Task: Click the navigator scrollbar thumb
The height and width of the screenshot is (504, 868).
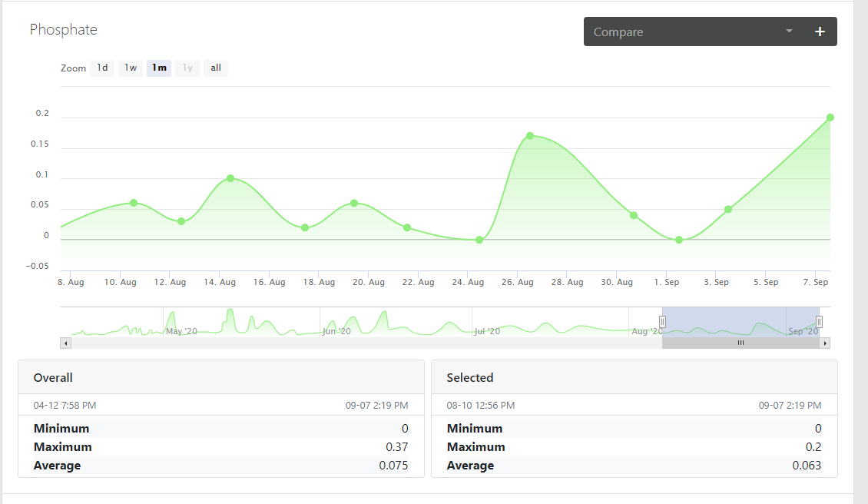Action: pos(740,343)
